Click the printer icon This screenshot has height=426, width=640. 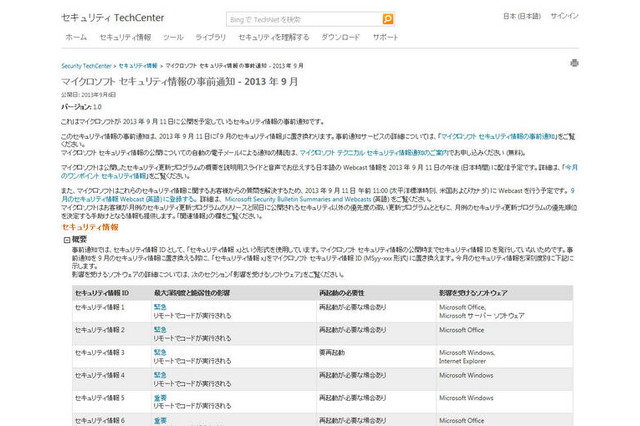[x=574, y=63]
